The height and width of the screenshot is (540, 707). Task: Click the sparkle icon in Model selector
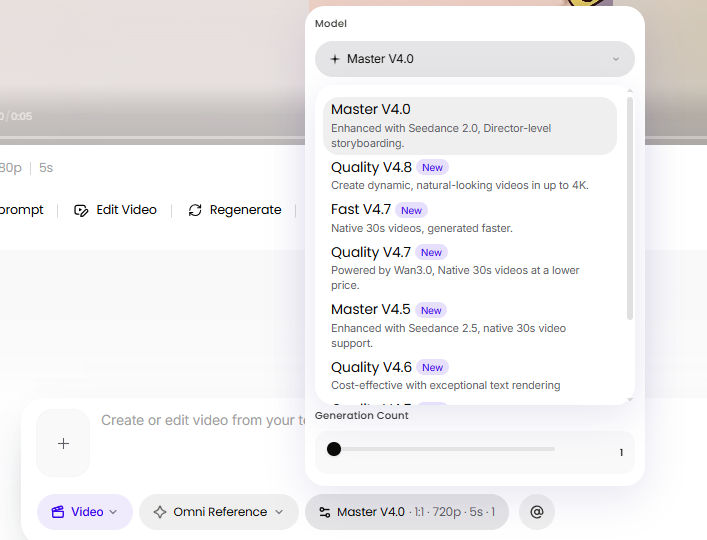pyautogui.click(x=335, y=59)
